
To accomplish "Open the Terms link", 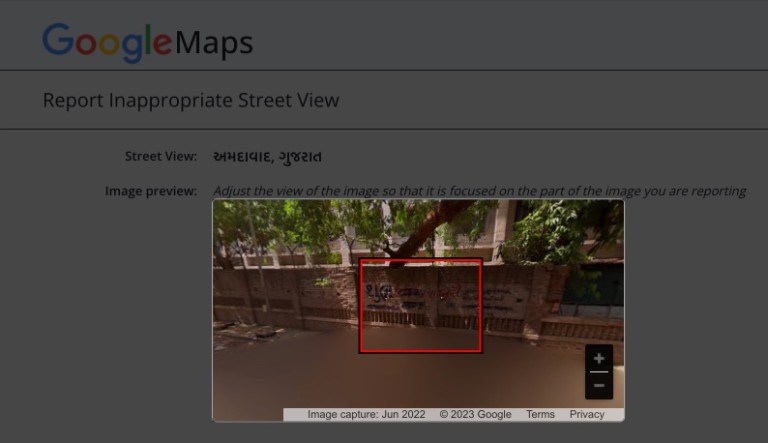I will pos(540,414).
